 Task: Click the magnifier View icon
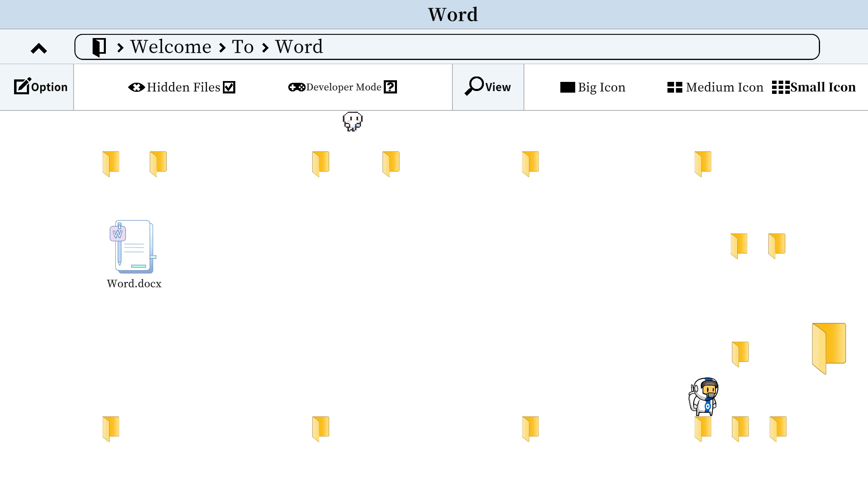(x=475, y=86)
